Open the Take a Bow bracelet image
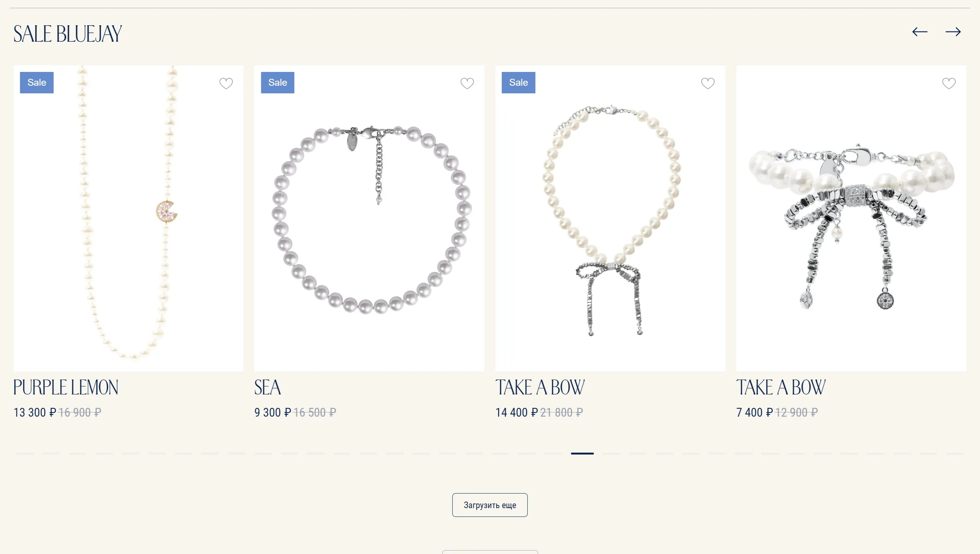 851,218
